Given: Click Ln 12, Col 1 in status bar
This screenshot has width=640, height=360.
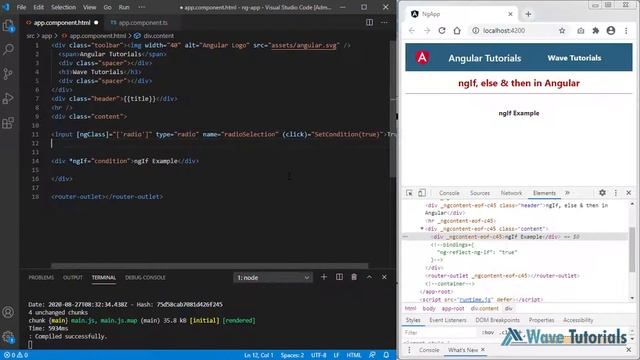Looking at the screenshot, I should 258,355.
